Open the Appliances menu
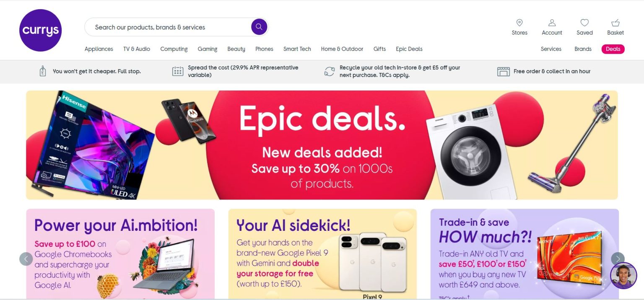 (99, 49)
